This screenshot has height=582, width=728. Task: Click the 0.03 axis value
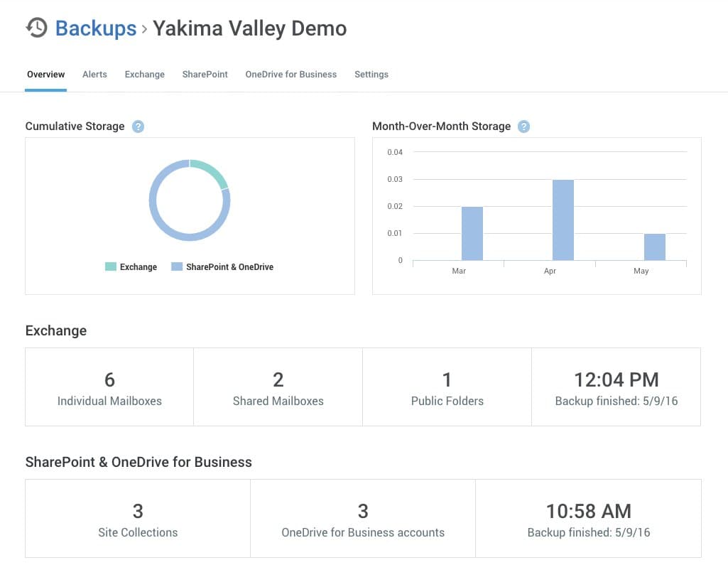pyautogui.click(x=395, y=179)
